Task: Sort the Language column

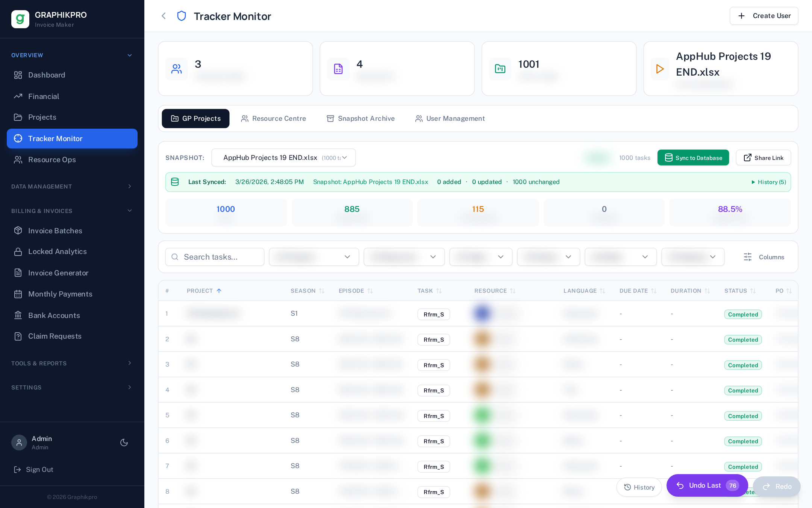Action: pyautogui.click(x=603, y=291)
